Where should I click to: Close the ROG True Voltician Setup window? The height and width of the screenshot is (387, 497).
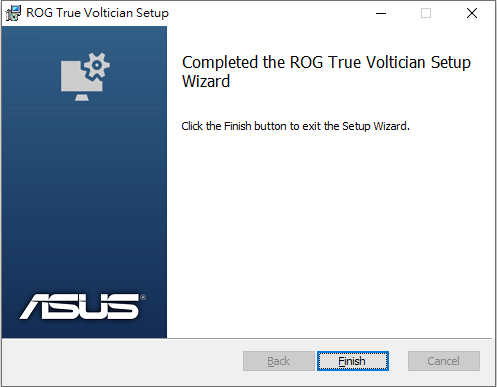[472, 13]
